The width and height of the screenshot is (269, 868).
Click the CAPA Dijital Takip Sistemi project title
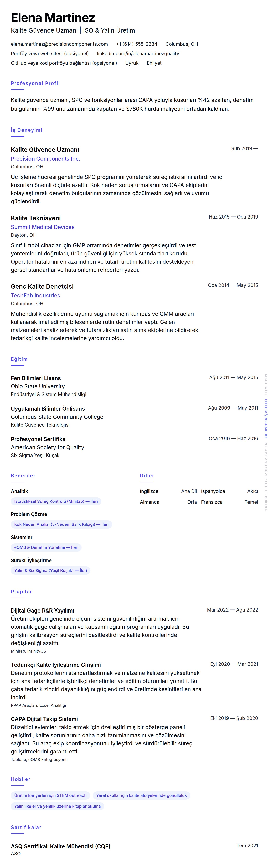44,719
